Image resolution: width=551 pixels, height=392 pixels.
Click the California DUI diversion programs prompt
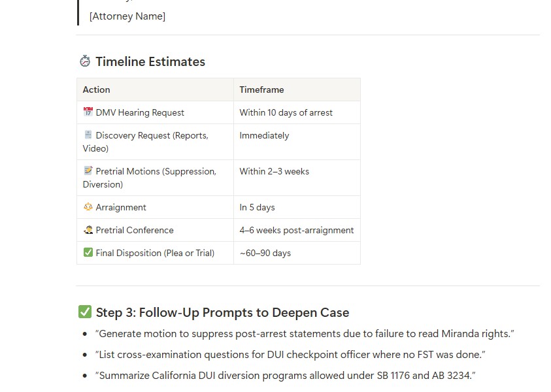[x=285, y=376]
